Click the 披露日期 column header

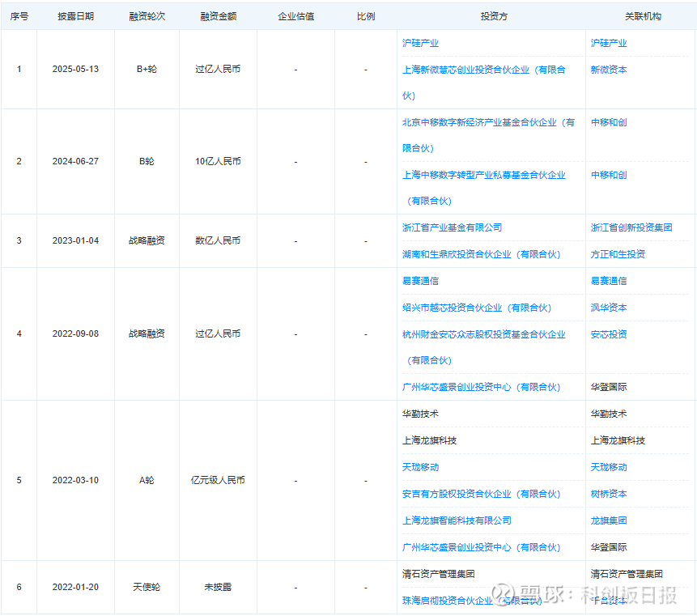click(x=75, y=16)
